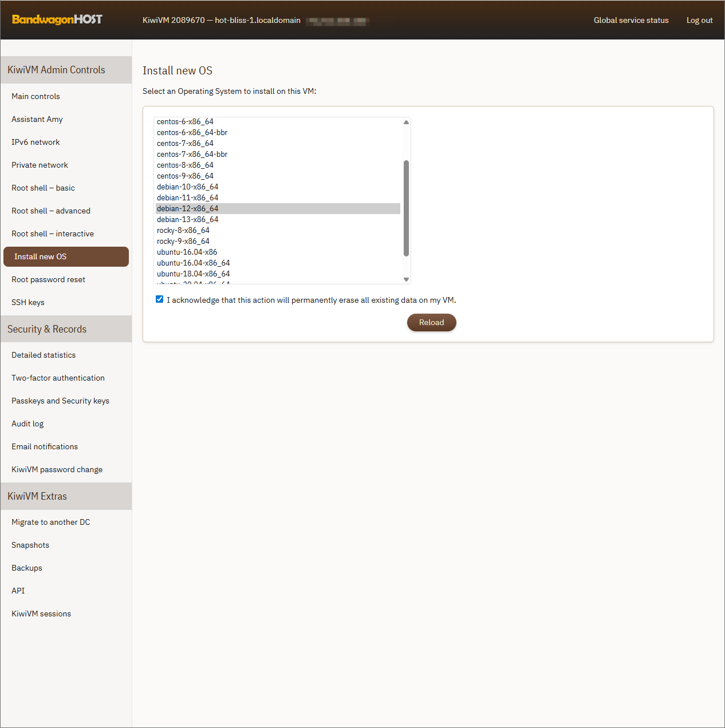The image size is (725, 728).
Task: Select rocky-9-x86_64 operating system
Action: point(183,242)
